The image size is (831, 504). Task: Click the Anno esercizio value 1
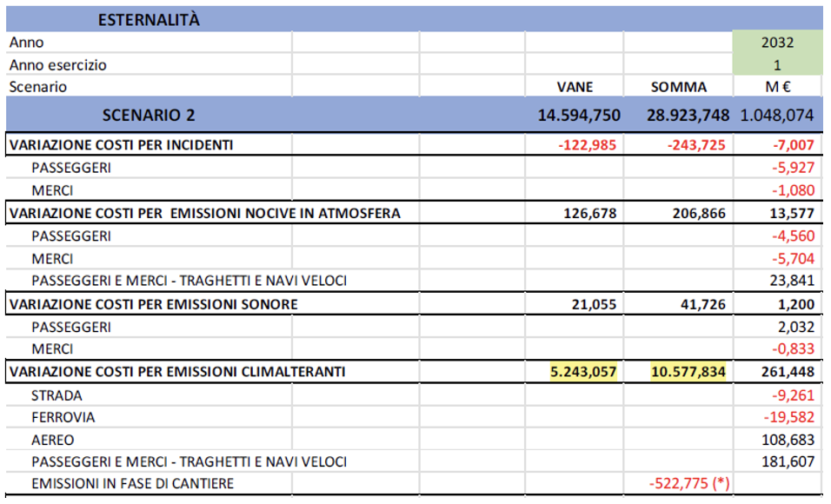point(777,65)
